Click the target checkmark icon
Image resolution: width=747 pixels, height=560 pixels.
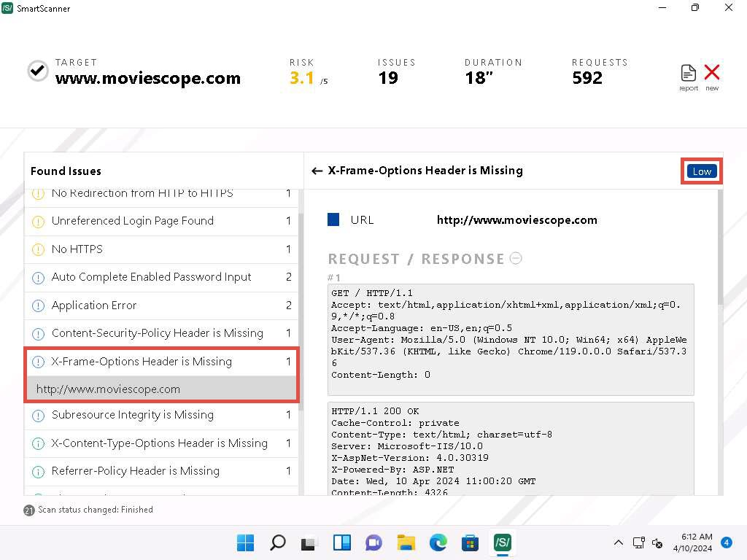38,71
